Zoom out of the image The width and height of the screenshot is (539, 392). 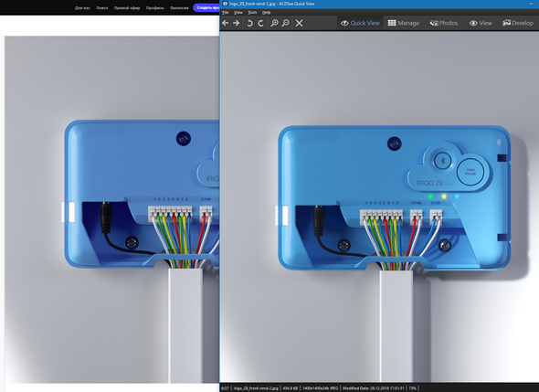285,23
